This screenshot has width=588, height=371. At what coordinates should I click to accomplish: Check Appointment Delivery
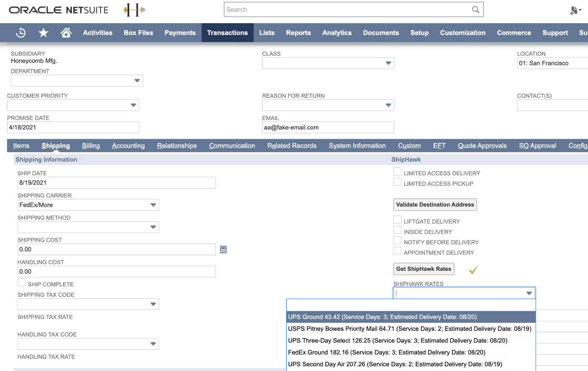(x=397, y=251)
